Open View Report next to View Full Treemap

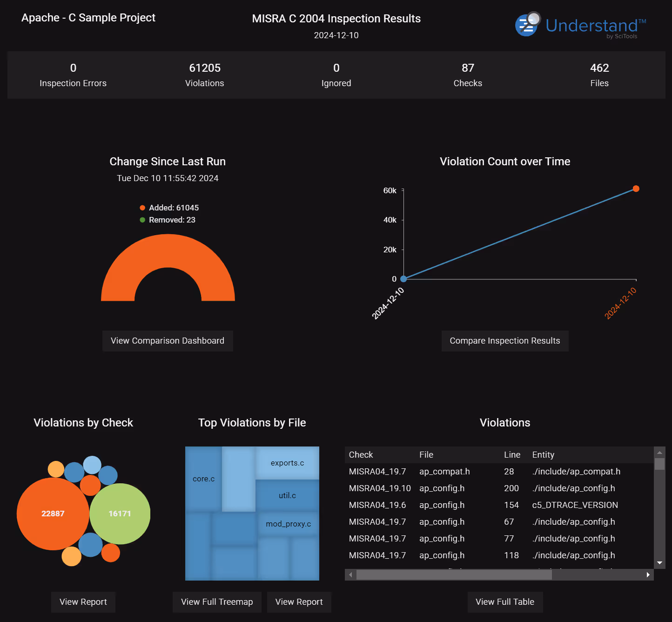pyautogui.click(x=299, y=602)
